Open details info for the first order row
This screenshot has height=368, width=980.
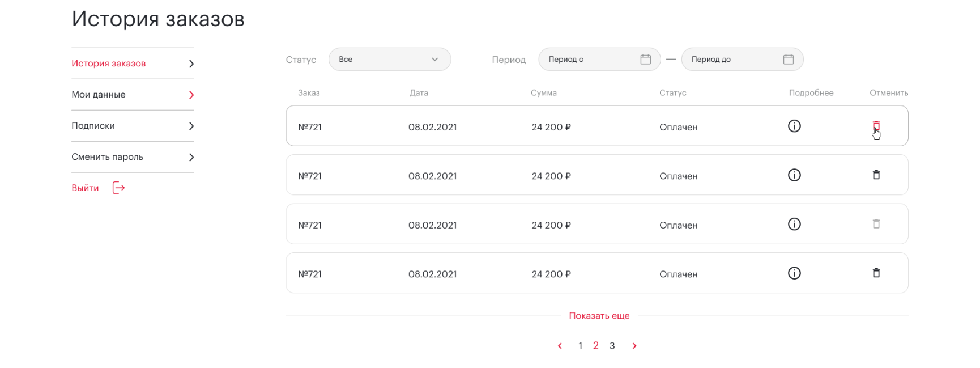(x=794, y=126)
